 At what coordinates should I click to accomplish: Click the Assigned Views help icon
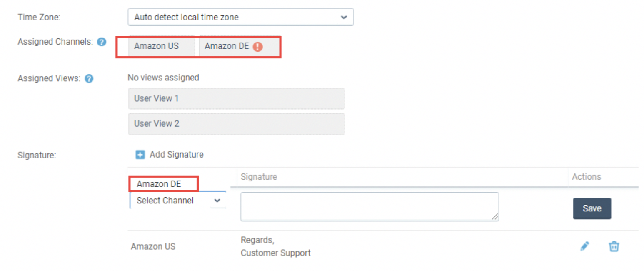tap(88, 78)
